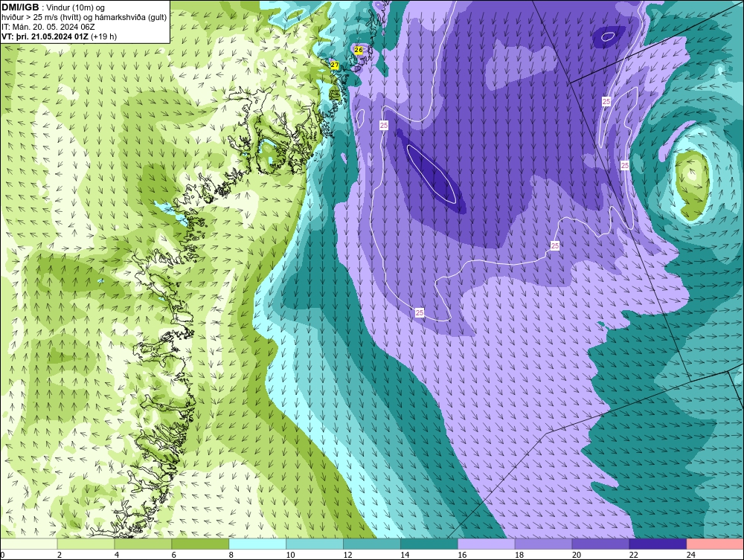Click the yellow 27 max gust label
744x560 pixels.
coord(335,65)
